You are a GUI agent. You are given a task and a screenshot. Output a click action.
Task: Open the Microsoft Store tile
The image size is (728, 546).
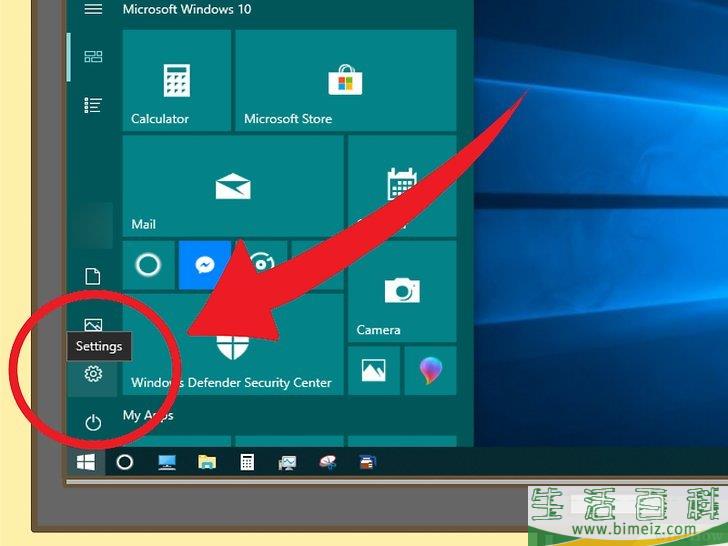pyautogui.click(x=345, y=80)
